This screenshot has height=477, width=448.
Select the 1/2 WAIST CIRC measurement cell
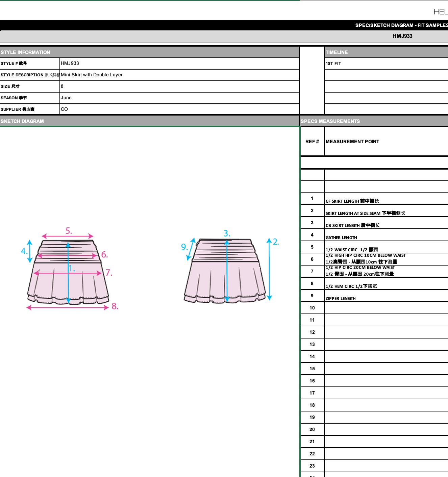point(387,247)
